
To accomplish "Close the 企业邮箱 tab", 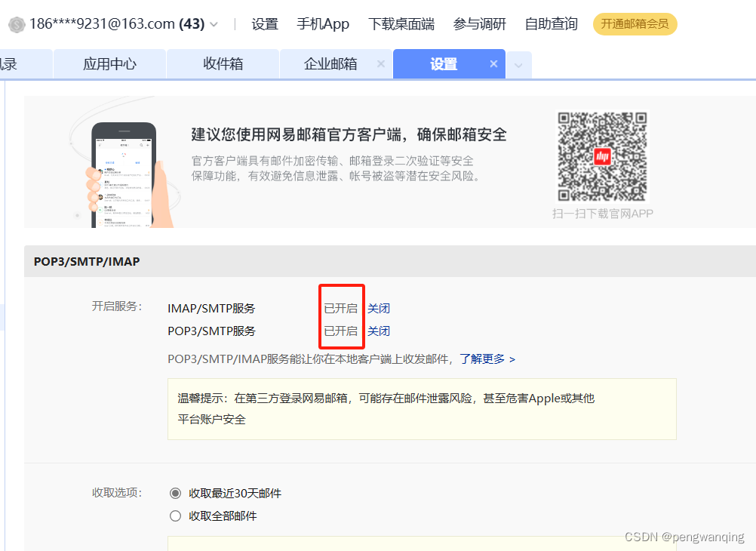I will (x=381, y=63).
